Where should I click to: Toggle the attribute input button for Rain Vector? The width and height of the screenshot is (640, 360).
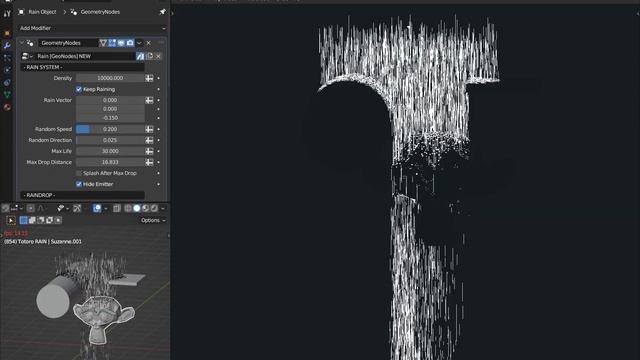coord(149,100)
